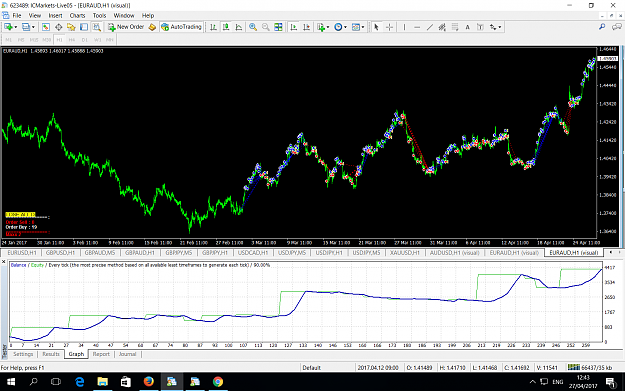
Task: Close the Strategy Tester panel
Action: (4, 262)
